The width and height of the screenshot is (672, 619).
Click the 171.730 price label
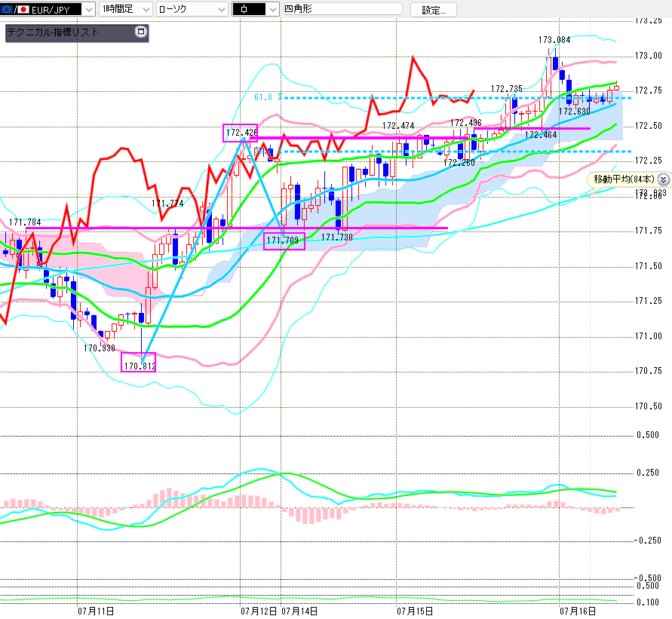click(x=337, y=237)
